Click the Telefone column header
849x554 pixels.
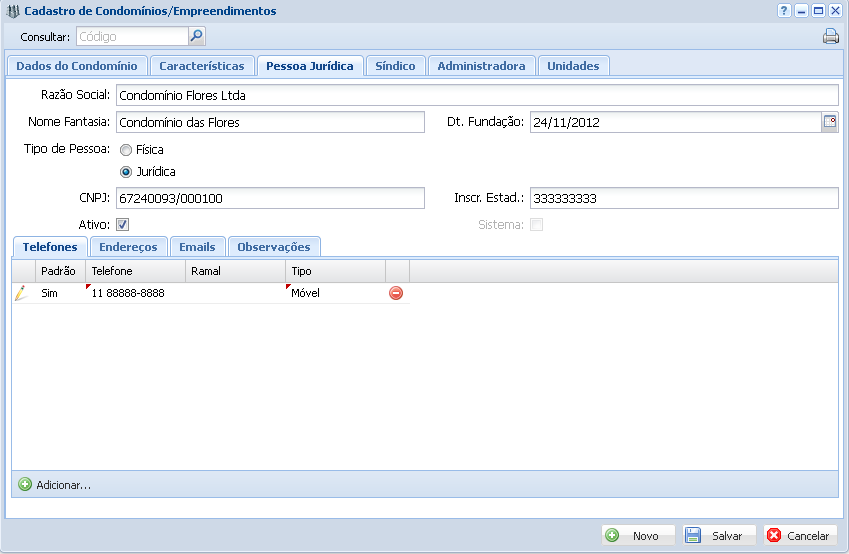pos(135,271)
